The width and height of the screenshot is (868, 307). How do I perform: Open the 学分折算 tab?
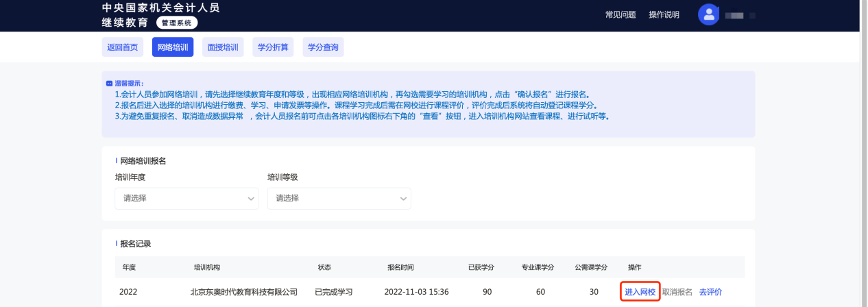pyautogui.click(x=273, y=47)
